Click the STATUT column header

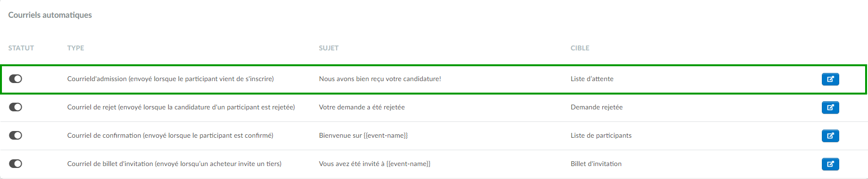click(x=21, y=48)
